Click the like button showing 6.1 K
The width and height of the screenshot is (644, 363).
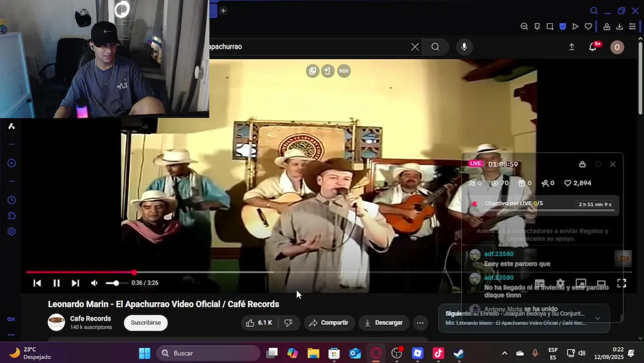[259, 323]
